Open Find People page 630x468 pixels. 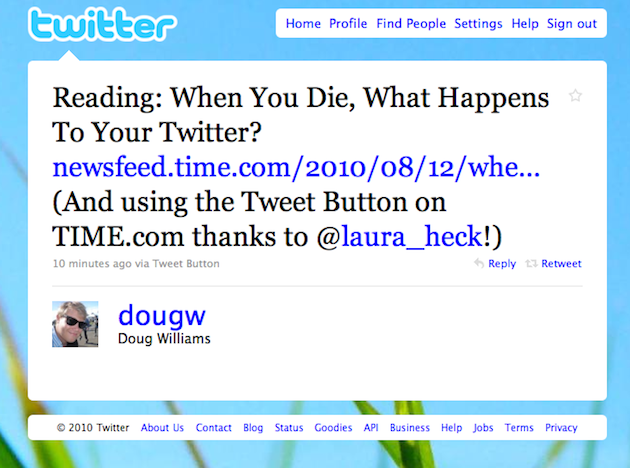point(411,24)
